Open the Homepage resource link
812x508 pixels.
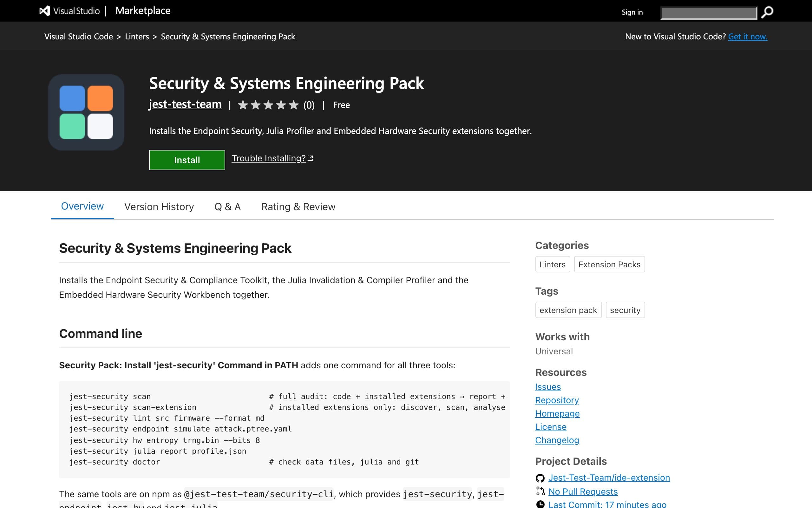pos(557,414)
